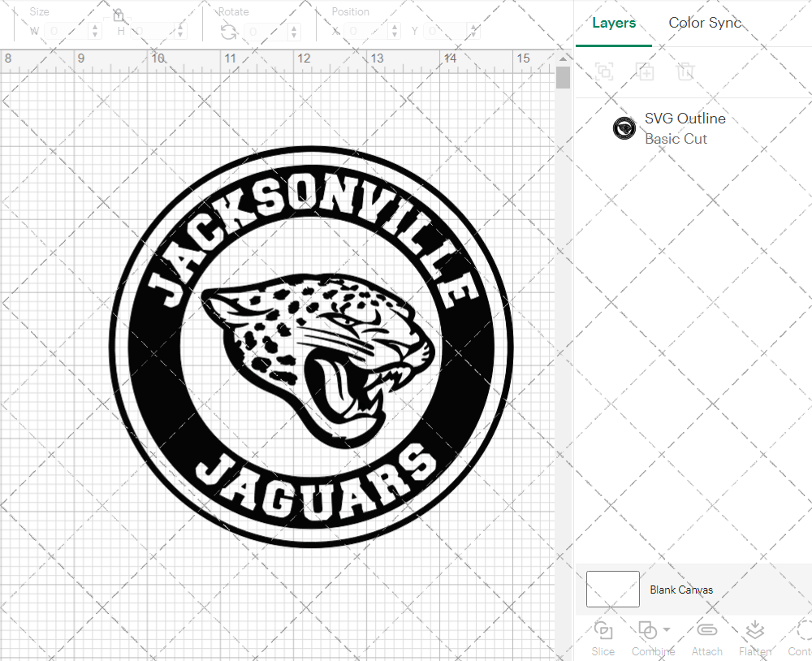
Task: Click the Height size input field
Action: (153, 32)
